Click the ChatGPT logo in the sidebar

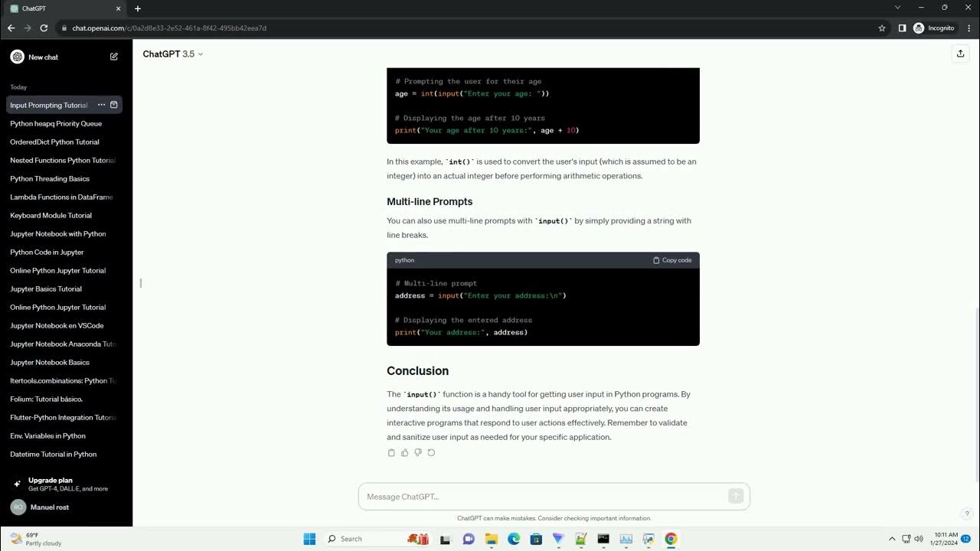[17, 57]
